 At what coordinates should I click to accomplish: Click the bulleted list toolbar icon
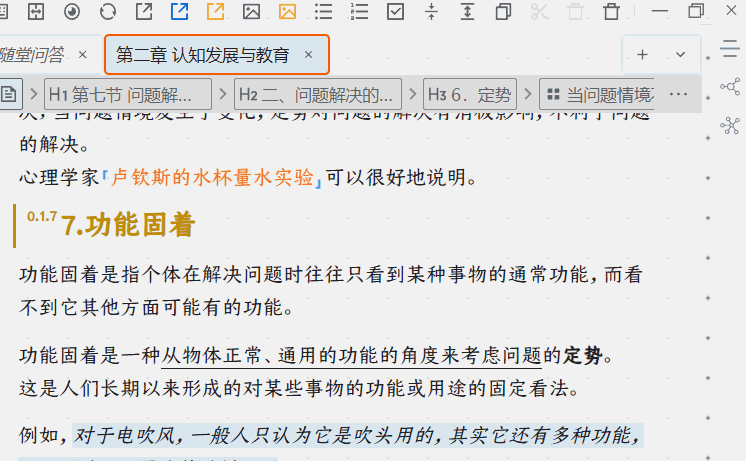coord(324,11)
